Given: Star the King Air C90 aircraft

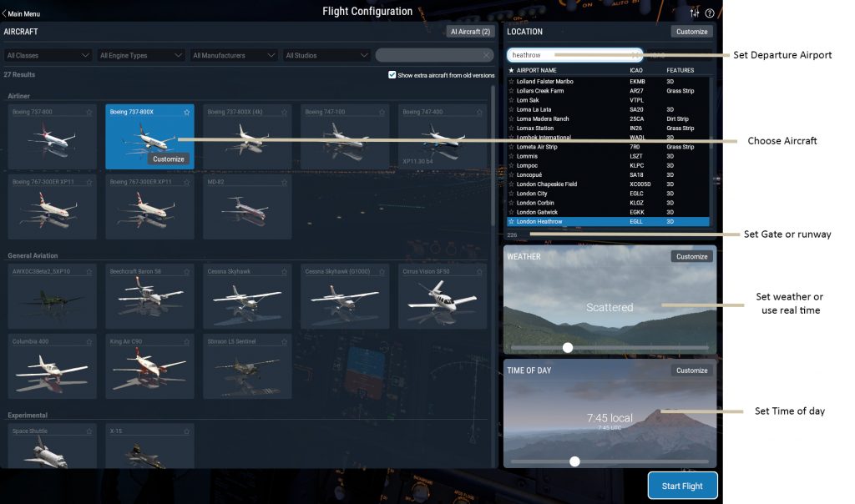Looking at the screenshot, I should 187,341.
